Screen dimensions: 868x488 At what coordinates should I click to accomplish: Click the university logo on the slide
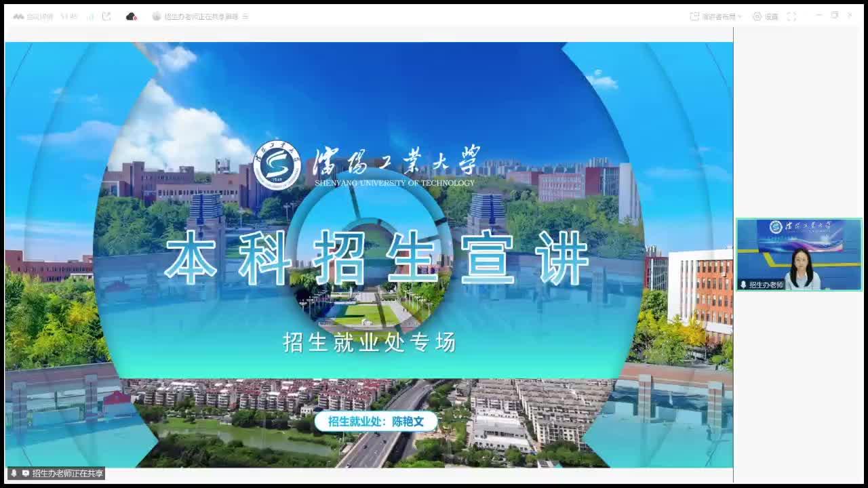tap(277, 165)
